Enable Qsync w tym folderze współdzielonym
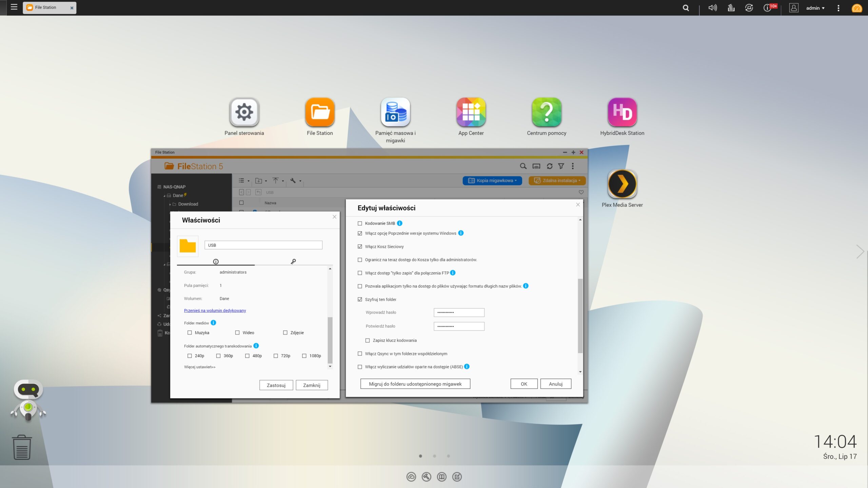 click(x=360, y=353)
